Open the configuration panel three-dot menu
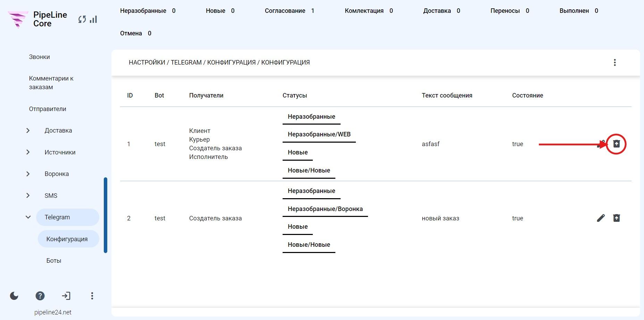Screen dimensions: 644x320 pos(615,62)
